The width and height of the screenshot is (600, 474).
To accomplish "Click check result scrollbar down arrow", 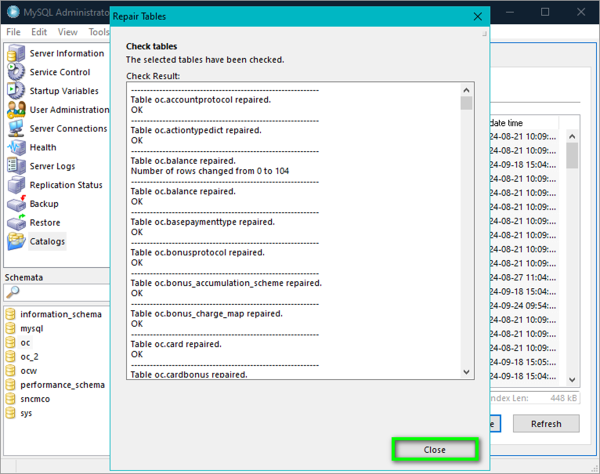I will 466,372.
